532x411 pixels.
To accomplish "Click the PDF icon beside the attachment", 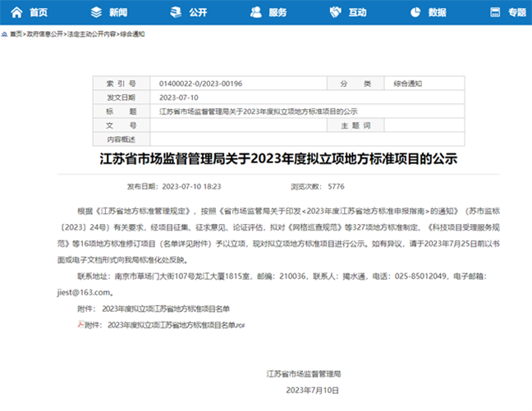I will (80, 325).
